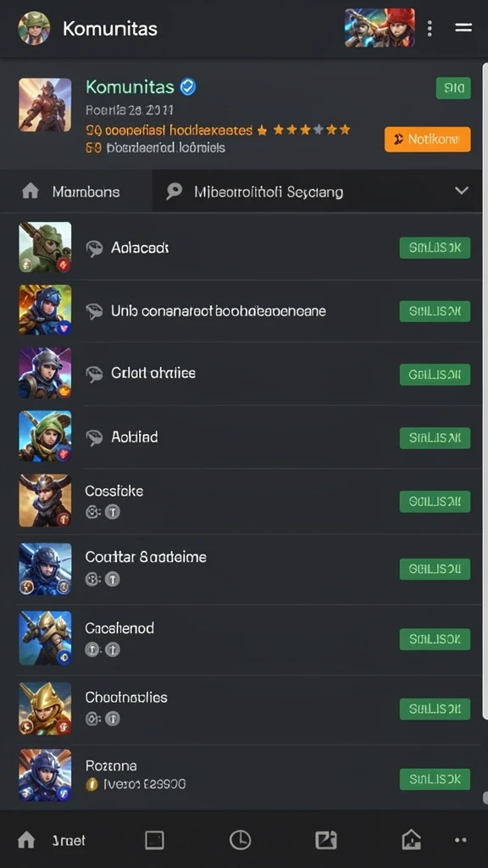Click the blue verified badge next to Komunitas
Viewport: 488px width, 868px height.
click(x=188, y=87)
